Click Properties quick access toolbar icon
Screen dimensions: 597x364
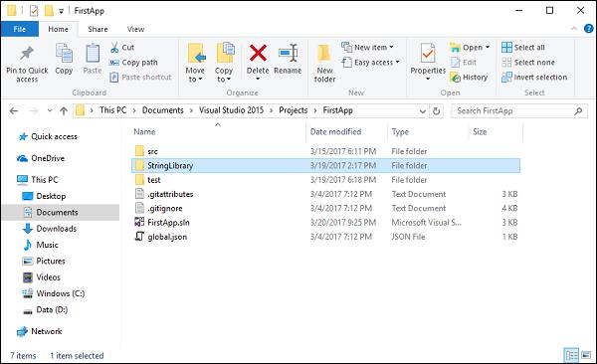34,11
